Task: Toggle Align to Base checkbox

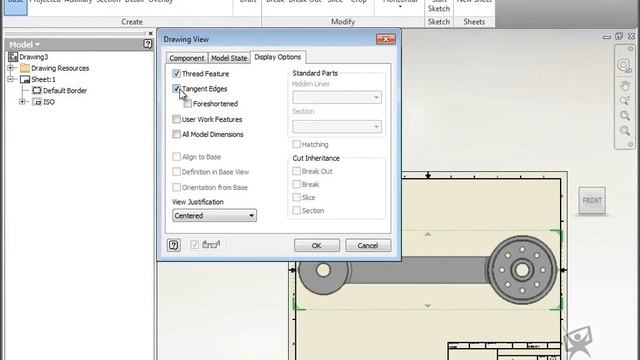Action: click(176, 157)
